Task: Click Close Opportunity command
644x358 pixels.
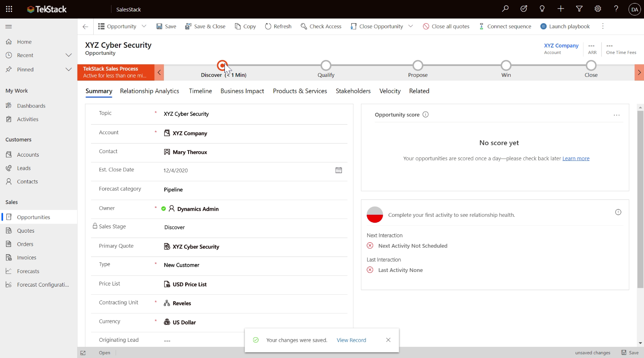Action: click(377, 26)
